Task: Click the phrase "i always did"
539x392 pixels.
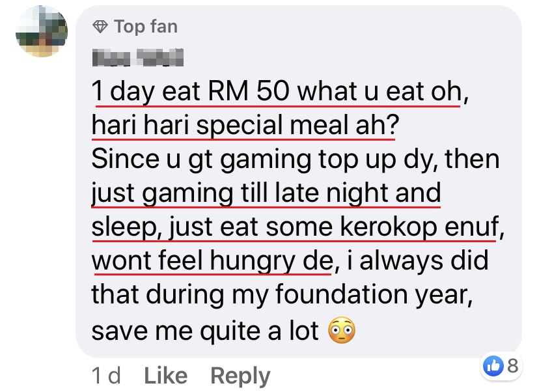Action: coord(424,262)
